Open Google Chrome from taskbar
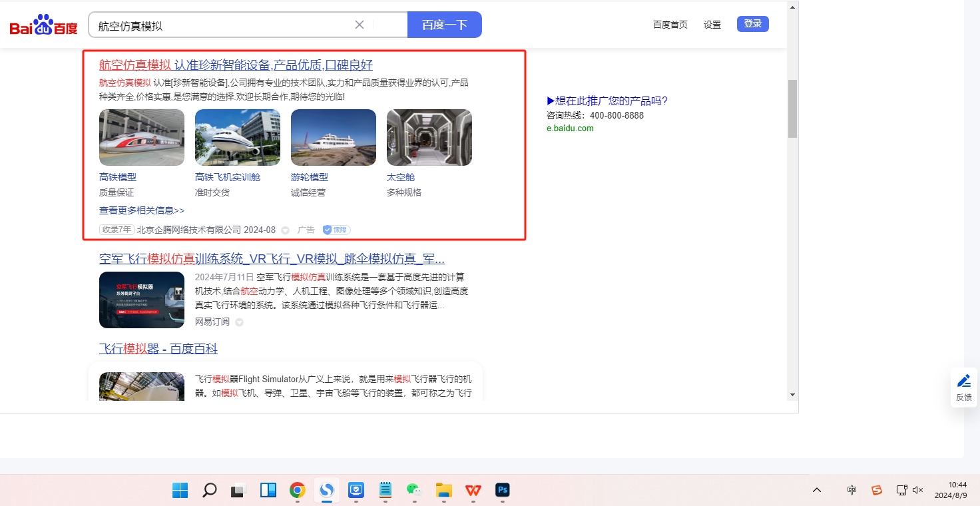This screenshot has width=980, height=506. point(298,491)
